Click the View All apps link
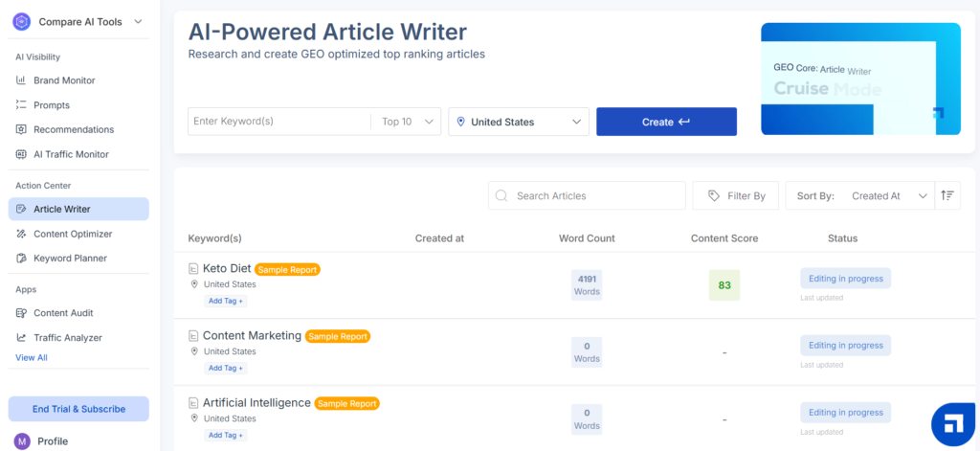 pos(32,358)
